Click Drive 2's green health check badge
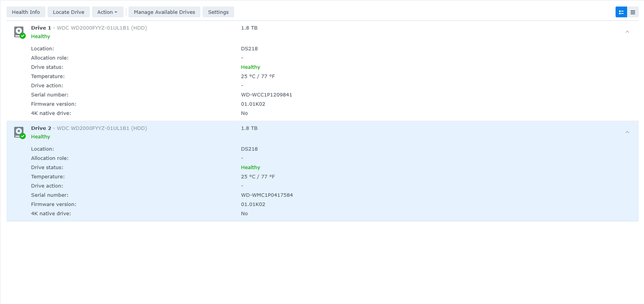This screenshot has height=304, width=644. pyautogui.click(x=23, y=135)
